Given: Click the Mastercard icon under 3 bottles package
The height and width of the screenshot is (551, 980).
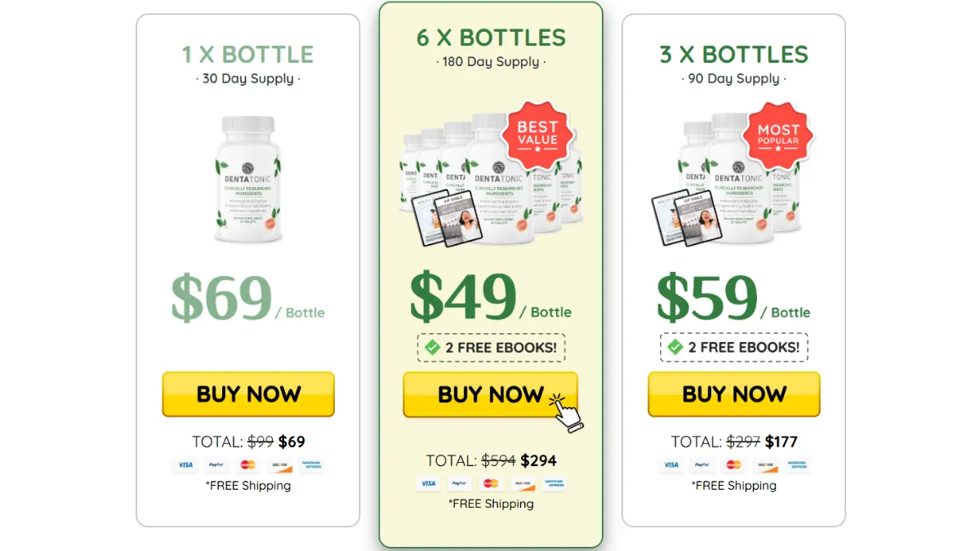Looking at the screenshot, I should coord(733,464).
